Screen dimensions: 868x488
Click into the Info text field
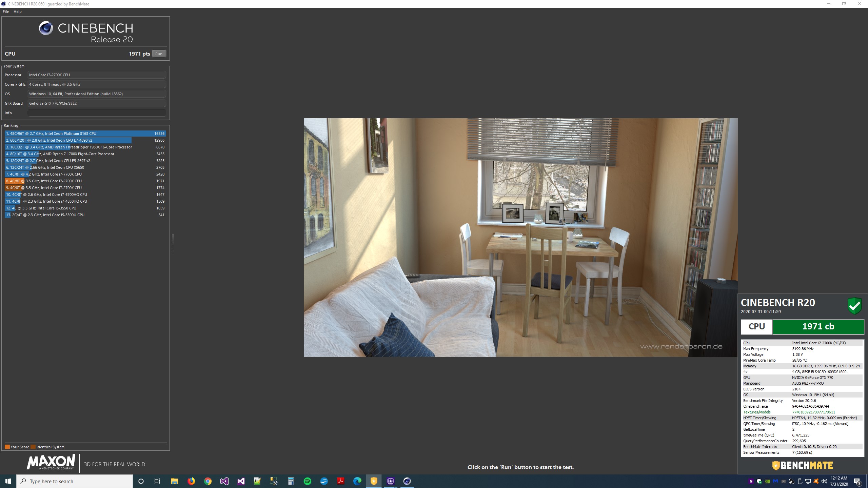pyautogui.click(x=97, y=113)
